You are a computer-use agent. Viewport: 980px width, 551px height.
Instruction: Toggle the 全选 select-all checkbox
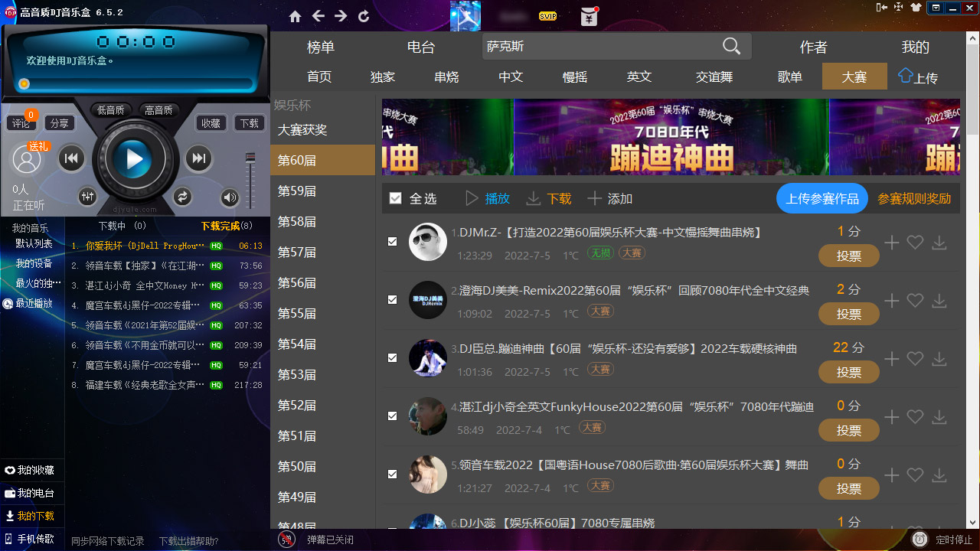395,197
